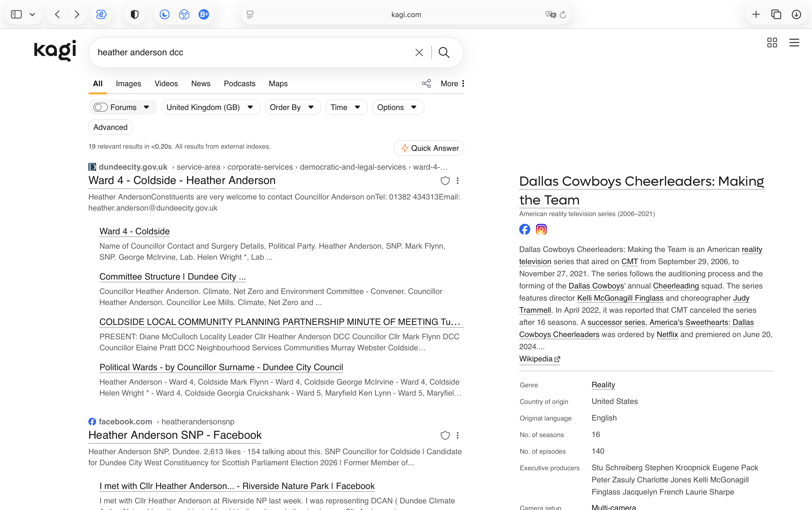Screen dimensions: 812x510
Task: Click the kagi.com address bar
Action: 406,14
